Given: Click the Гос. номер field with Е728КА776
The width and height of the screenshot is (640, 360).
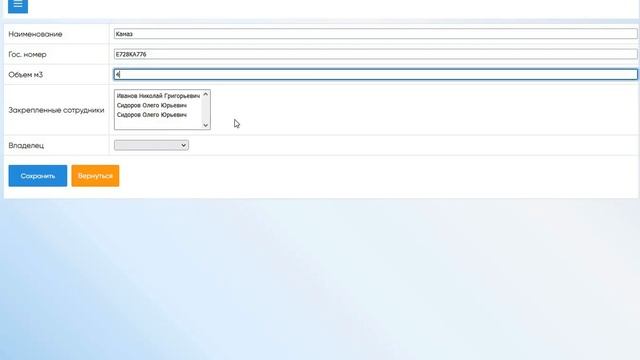Looking at the screenshot, I should (x=376, y=54).
